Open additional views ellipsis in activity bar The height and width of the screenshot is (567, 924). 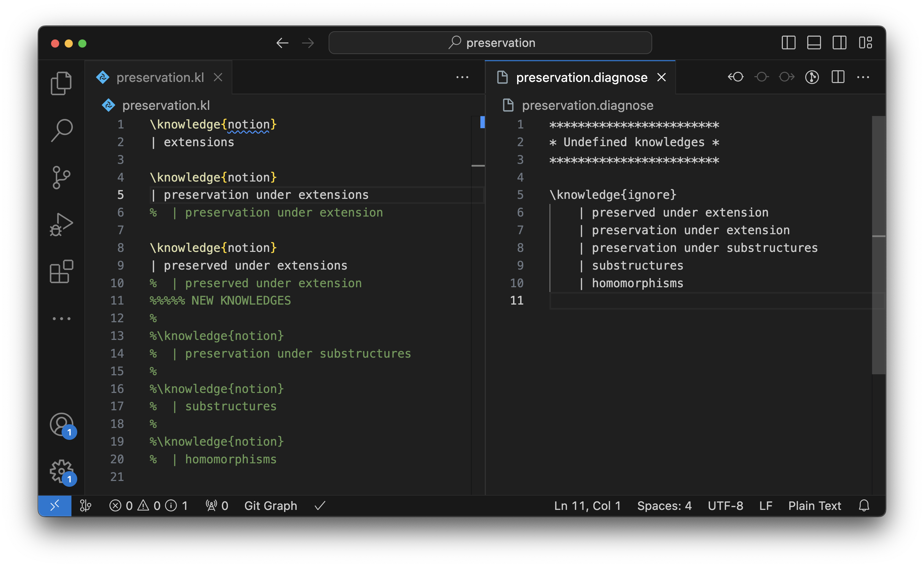tap(61, 319)
